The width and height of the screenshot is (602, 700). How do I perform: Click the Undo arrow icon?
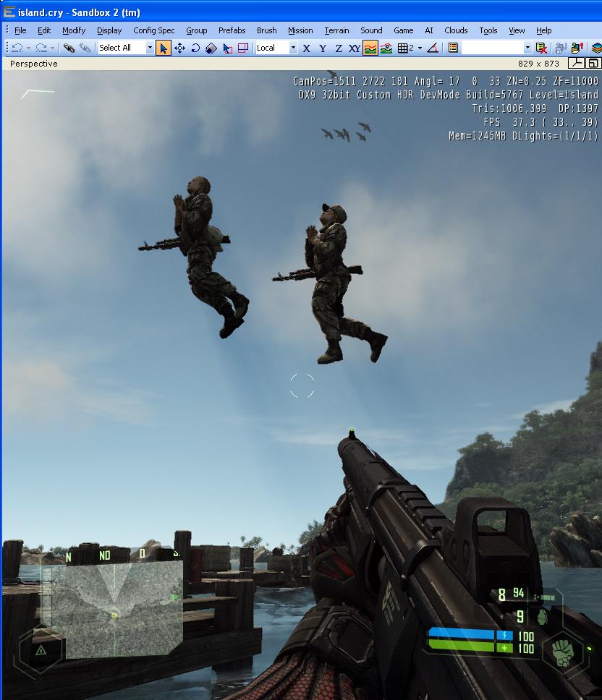tap(17, 48)
